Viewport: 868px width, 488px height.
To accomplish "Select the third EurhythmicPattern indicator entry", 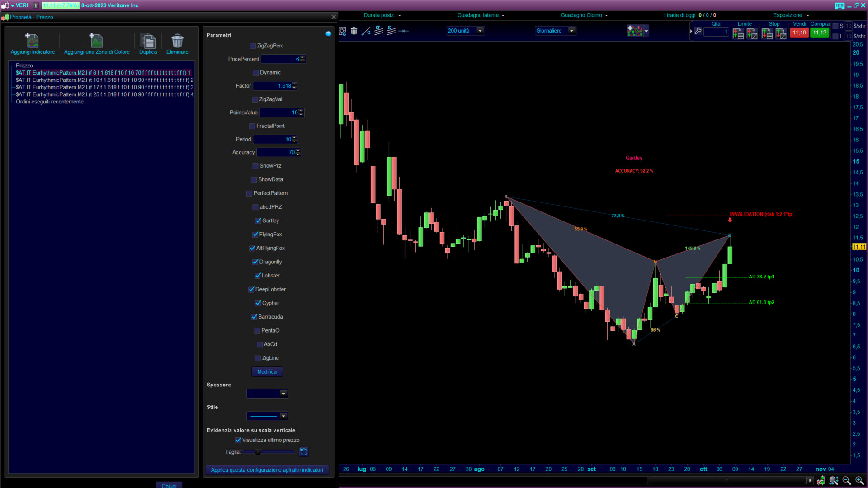I will pos(104,87).
